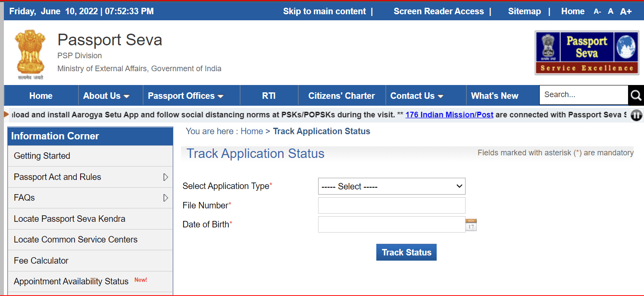
Task: Click the national emblem logo
Action: coord(30,54)
